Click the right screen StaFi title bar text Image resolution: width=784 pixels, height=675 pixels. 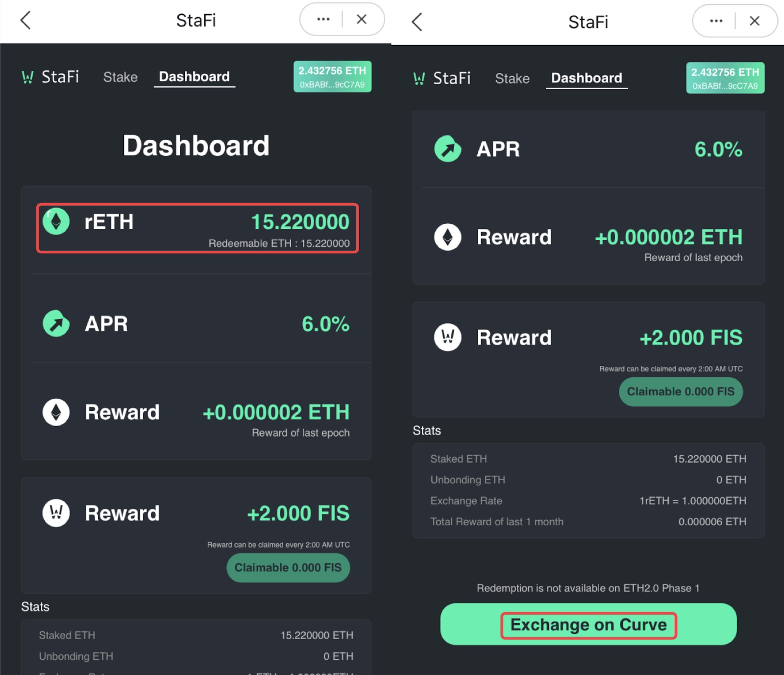[588, 22]
